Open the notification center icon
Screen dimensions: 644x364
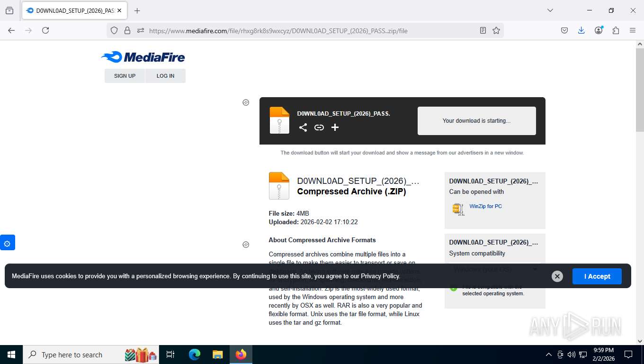pyautogui.click(x=628, y=355)
